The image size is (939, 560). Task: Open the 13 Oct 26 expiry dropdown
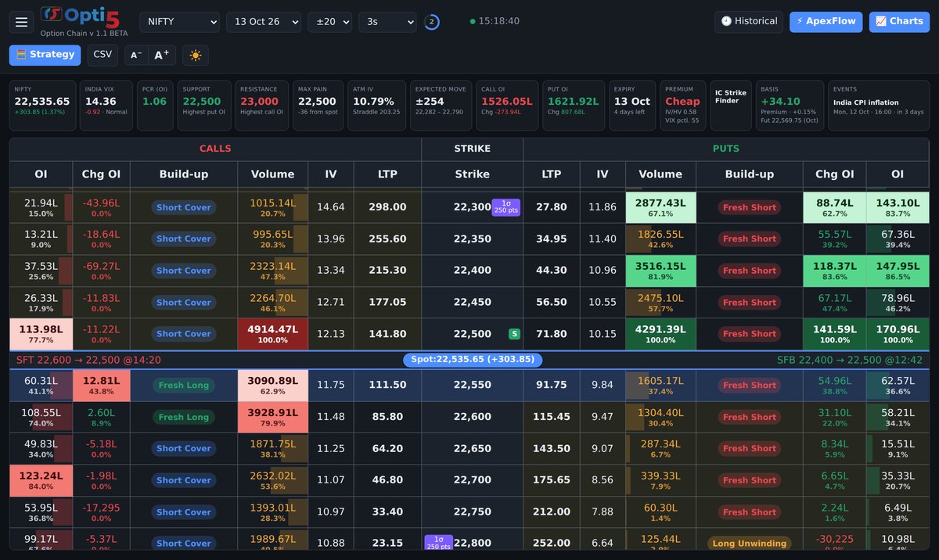263,22
